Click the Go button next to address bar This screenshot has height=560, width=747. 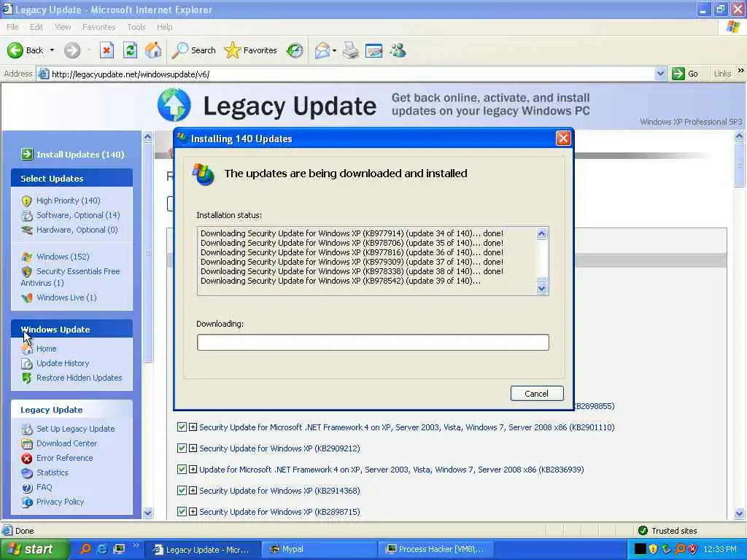click(685, 74)
